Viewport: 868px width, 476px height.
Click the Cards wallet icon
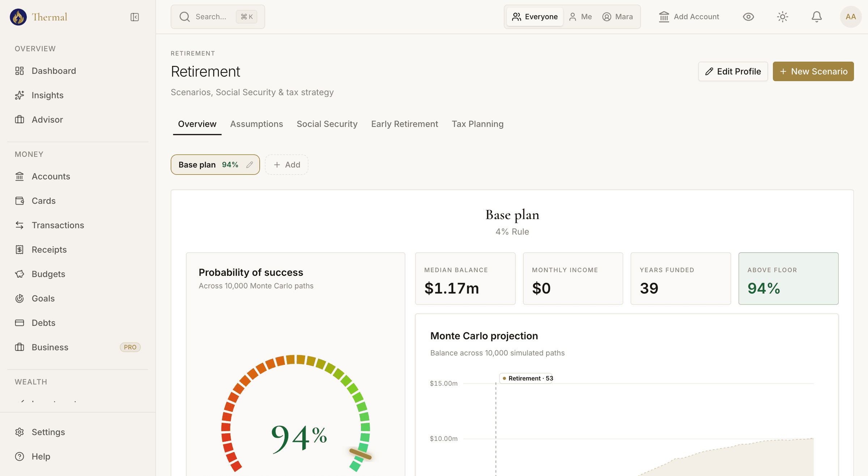pos(20,201)
